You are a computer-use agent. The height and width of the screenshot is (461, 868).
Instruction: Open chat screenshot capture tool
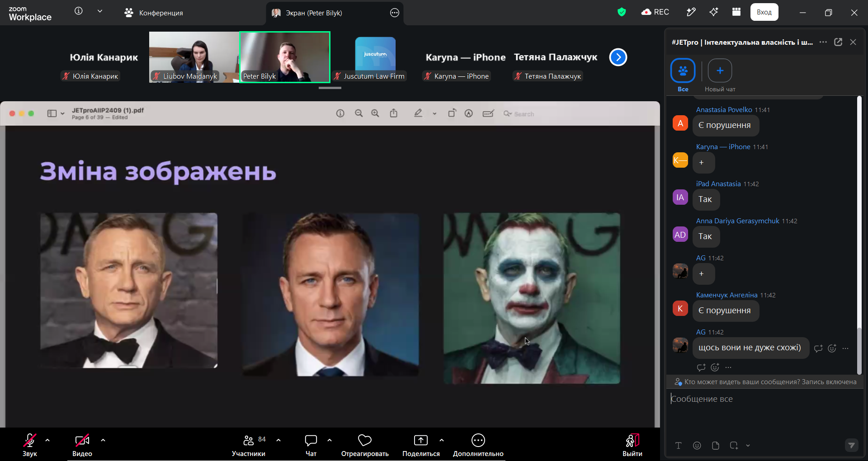point(734,446)
